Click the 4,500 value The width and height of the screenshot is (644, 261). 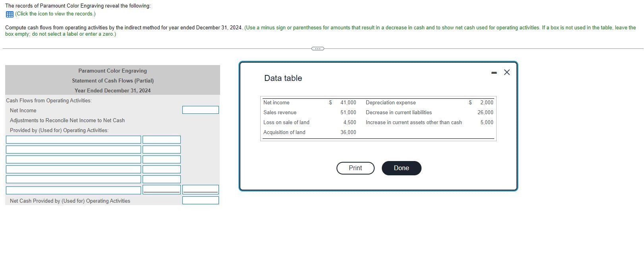coord(350,123)
